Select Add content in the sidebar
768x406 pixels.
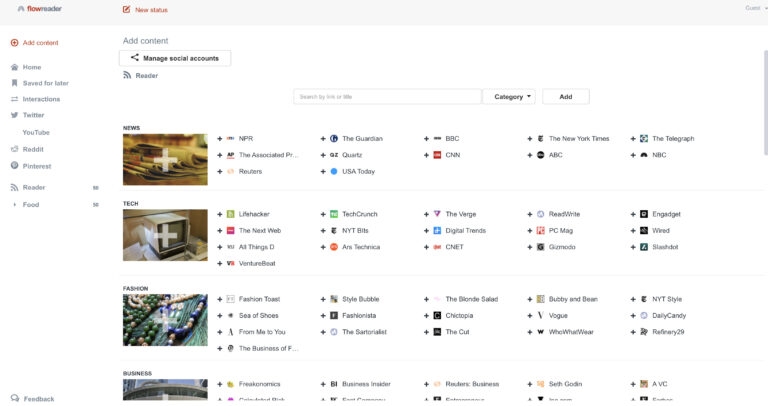point(35,43)
